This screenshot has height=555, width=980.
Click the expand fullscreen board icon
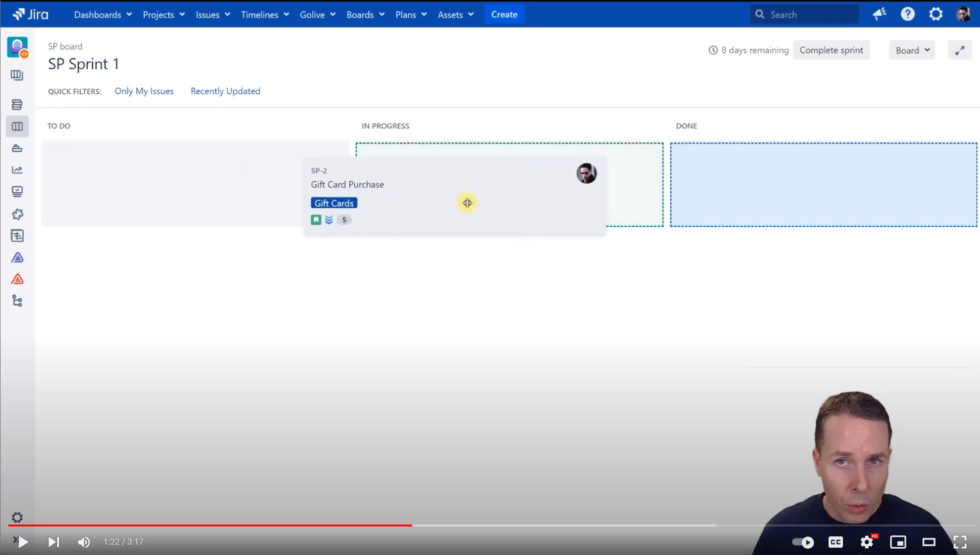click(960, 50)
